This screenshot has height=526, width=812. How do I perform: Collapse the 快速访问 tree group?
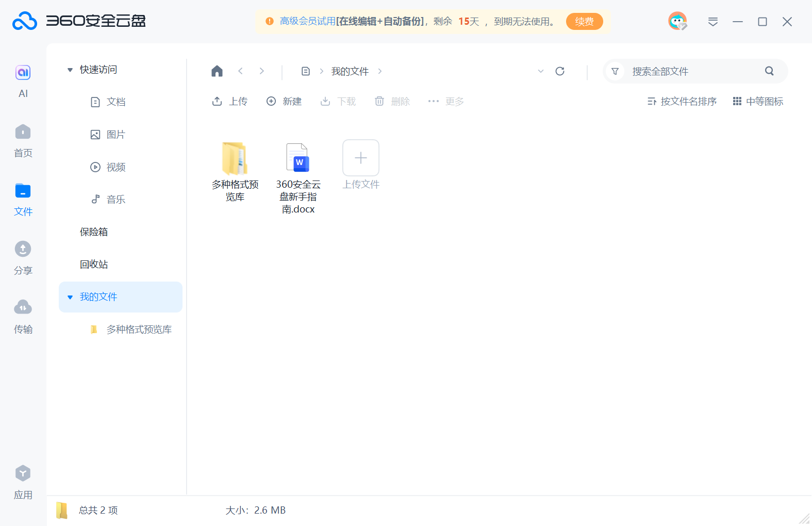(70, 70)
